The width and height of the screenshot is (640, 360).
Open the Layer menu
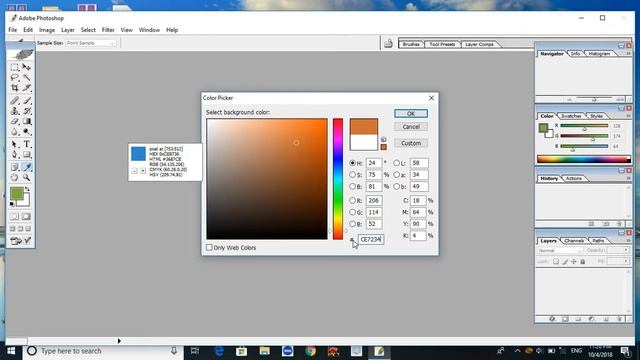pos(68,30)
